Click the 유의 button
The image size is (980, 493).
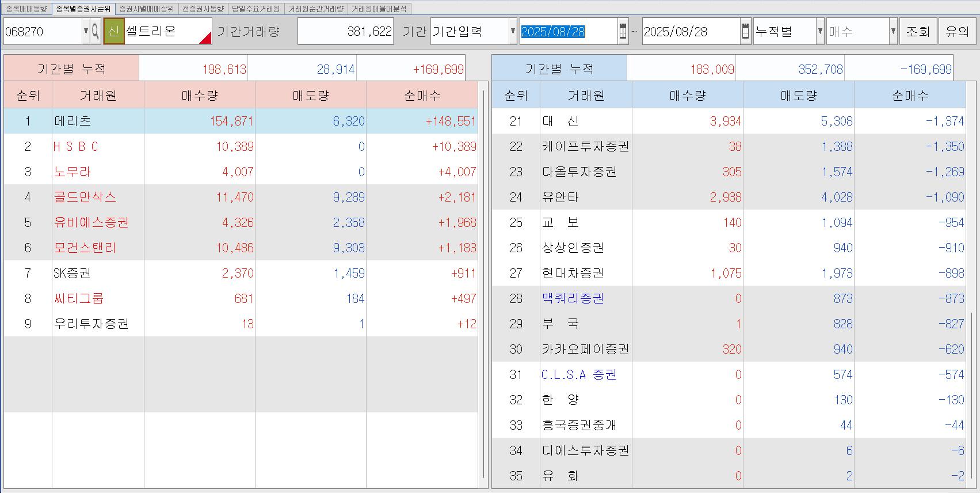click(958, 31)
